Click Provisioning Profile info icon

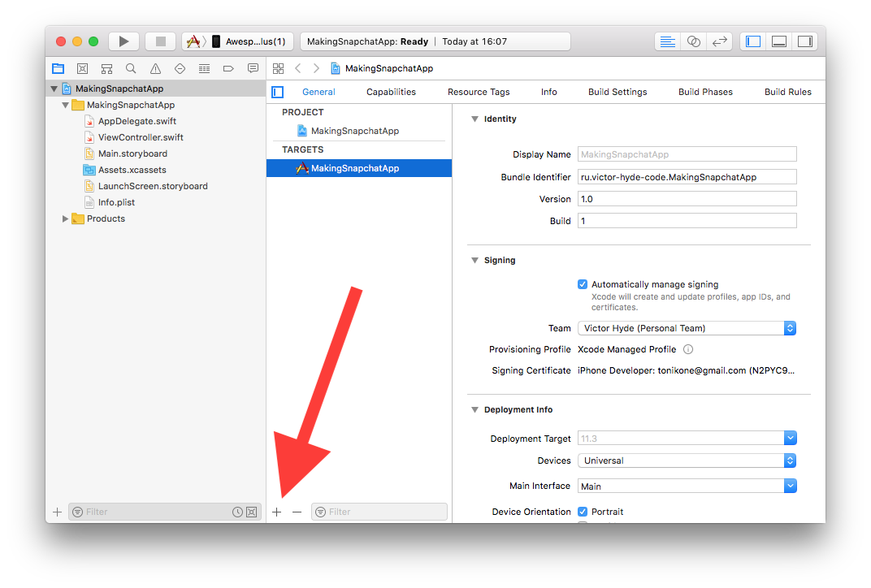[x=687, y=349]
